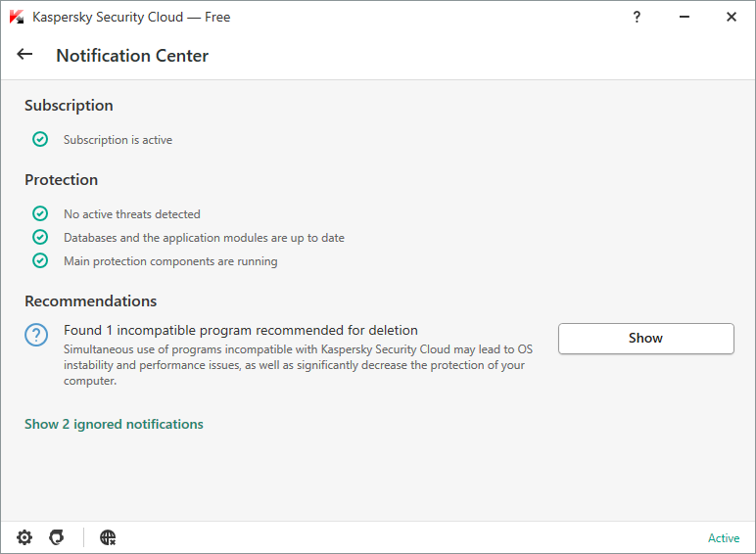756x554 pixels.
Task: Click the green check beside No active threats
Action: [x=40, y=213]
